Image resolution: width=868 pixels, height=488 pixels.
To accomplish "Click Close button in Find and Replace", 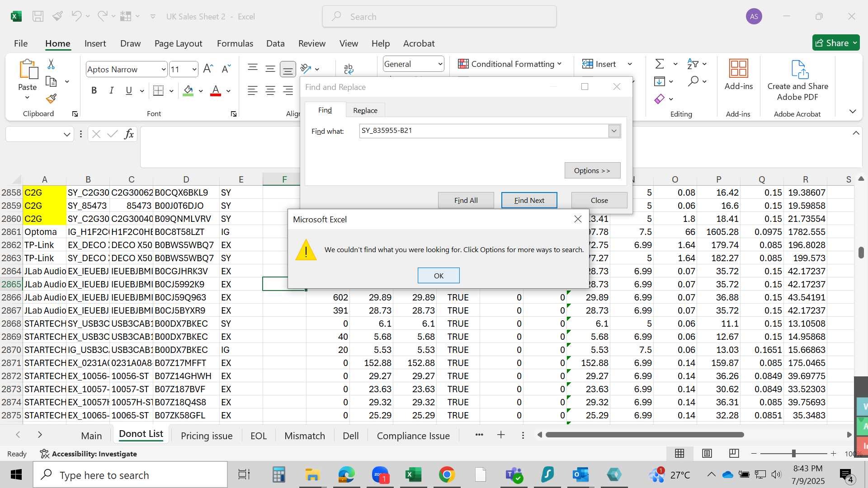I will (599, 200).
